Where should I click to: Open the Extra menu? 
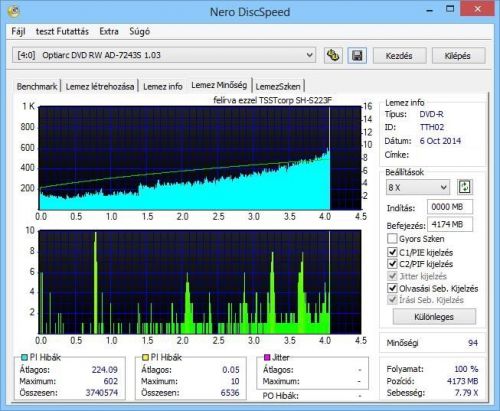(109, 32)
